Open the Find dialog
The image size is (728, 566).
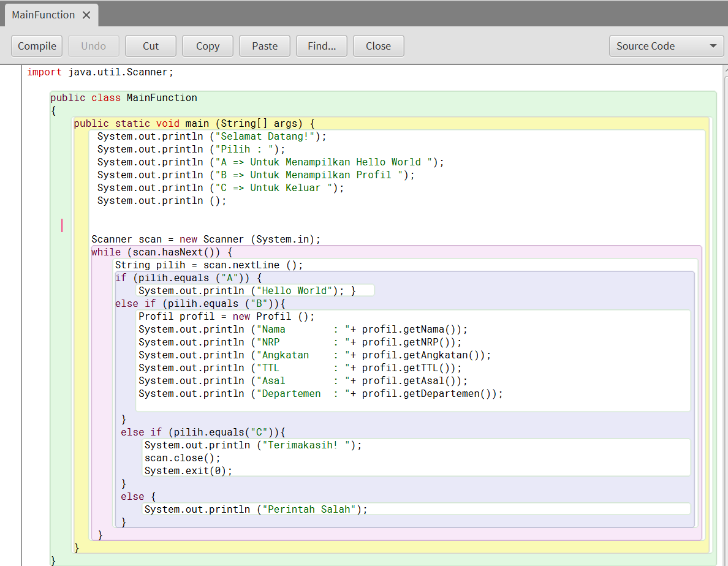(x=321, y=45)
